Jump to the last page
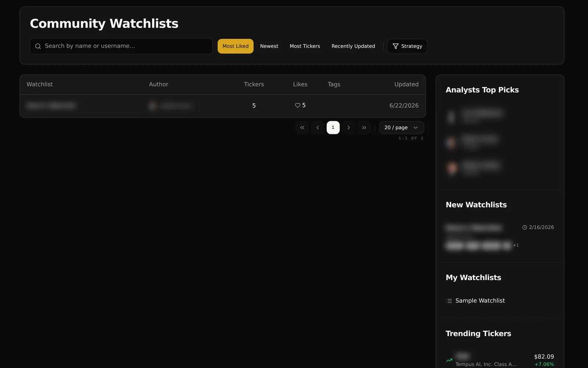The width and height of the screenshot is (588, 368). pos(364,128)
